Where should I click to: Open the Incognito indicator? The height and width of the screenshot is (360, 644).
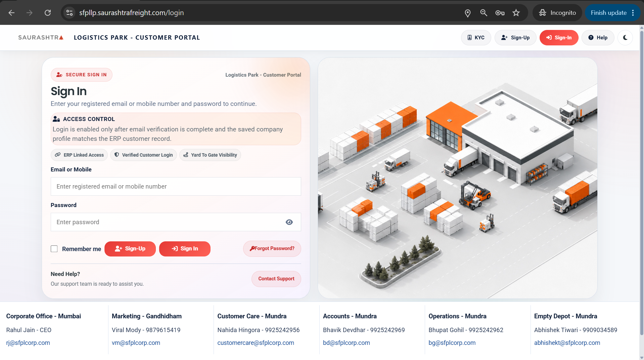557,13
